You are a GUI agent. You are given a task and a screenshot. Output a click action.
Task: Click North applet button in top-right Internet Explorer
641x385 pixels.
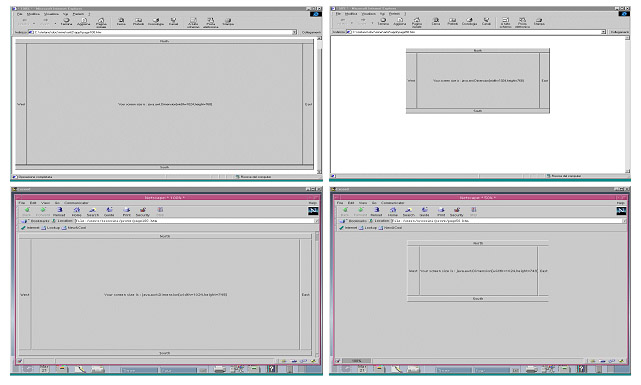[477, 51]
